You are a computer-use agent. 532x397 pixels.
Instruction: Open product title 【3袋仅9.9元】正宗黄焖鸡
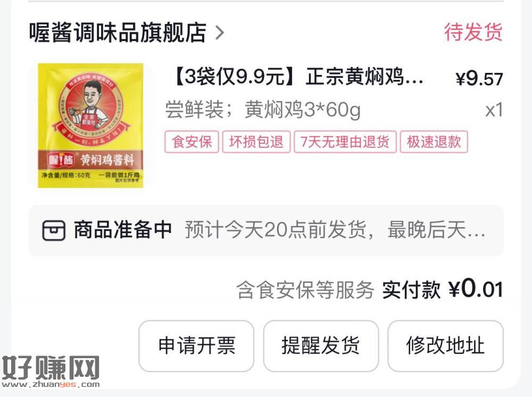click(298, 77)
